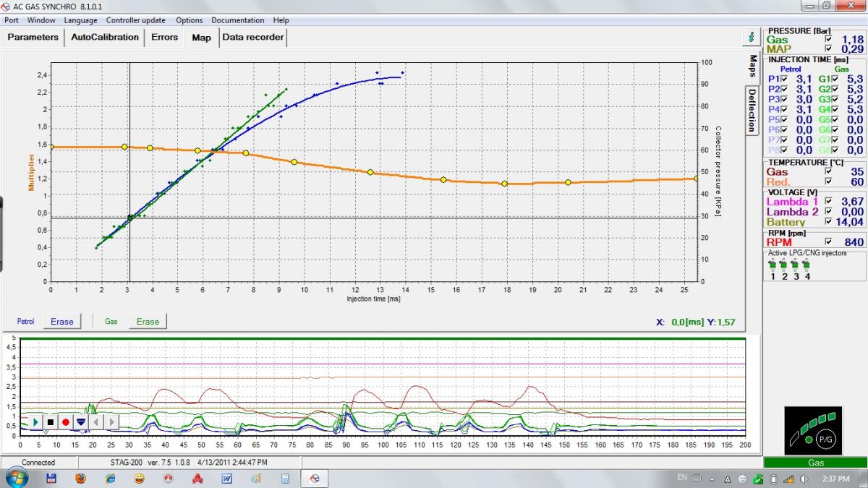The height and width of the screenshot is (488, 868).
Task: Toggle the P2 petrol injection checkbox
Action: tap(784, 89)
